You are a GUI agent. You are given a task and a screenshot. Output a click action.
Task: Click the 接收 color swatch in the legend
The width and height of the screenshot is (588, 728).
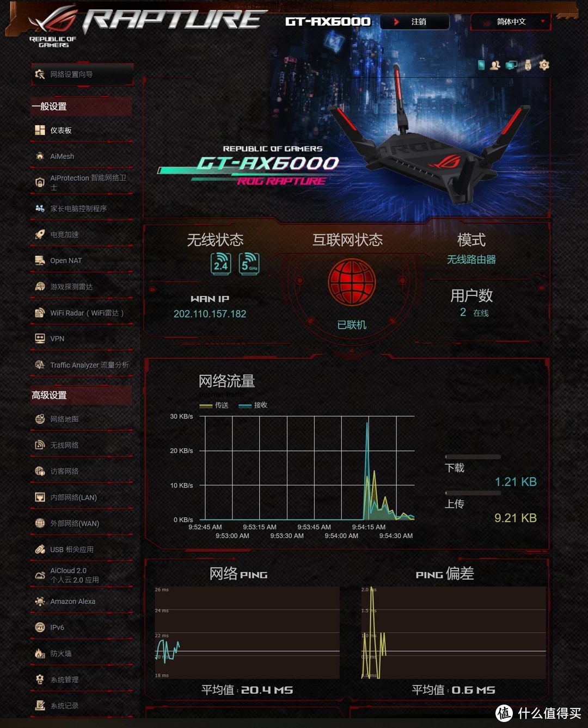point(246,405)
